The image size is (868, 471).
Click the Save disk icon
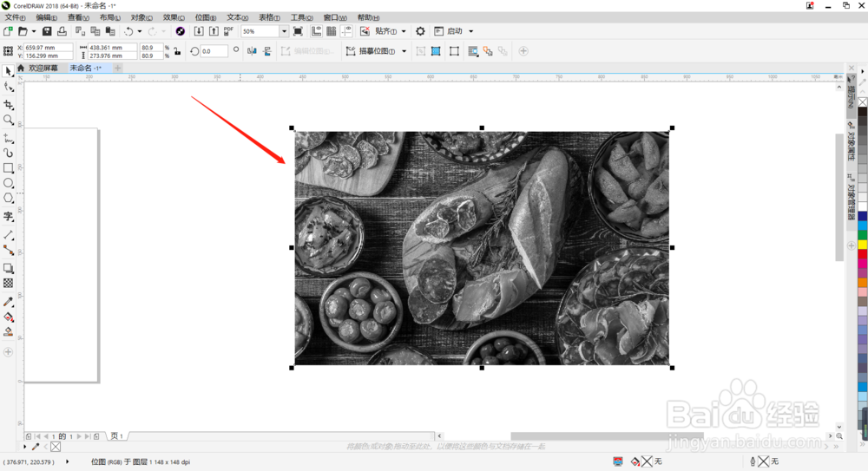[47, 31]
